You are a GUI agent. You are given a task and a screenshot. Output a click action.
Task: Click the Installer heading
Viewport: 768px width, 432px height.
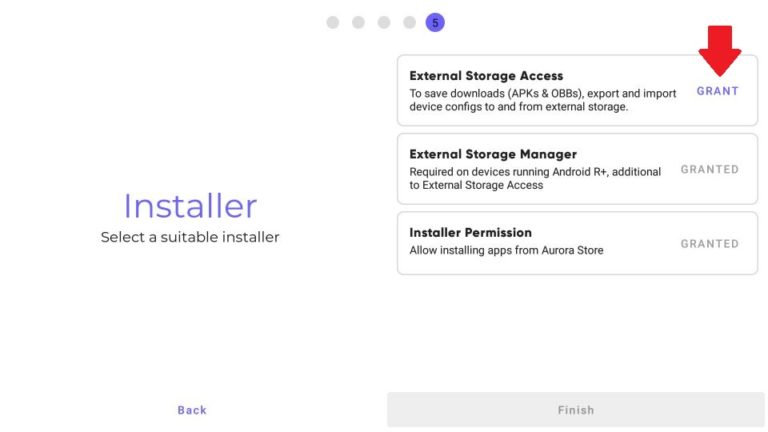pos(190,206)
